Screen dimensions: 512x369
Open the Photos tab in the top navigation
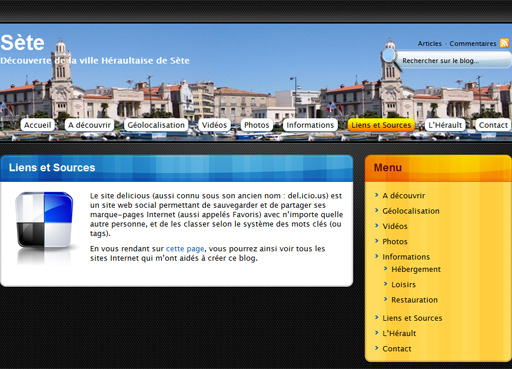[x=256, y=125]
